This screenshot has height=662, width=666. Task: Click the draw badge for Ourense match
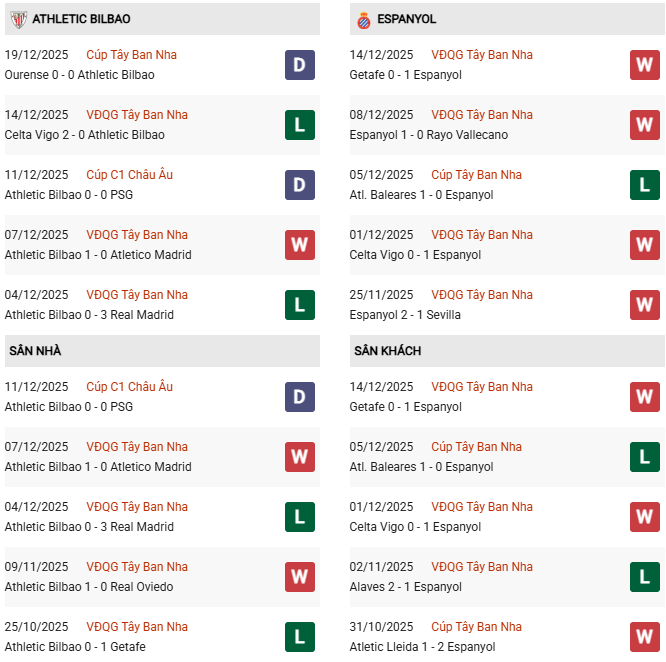coord(299,65)
